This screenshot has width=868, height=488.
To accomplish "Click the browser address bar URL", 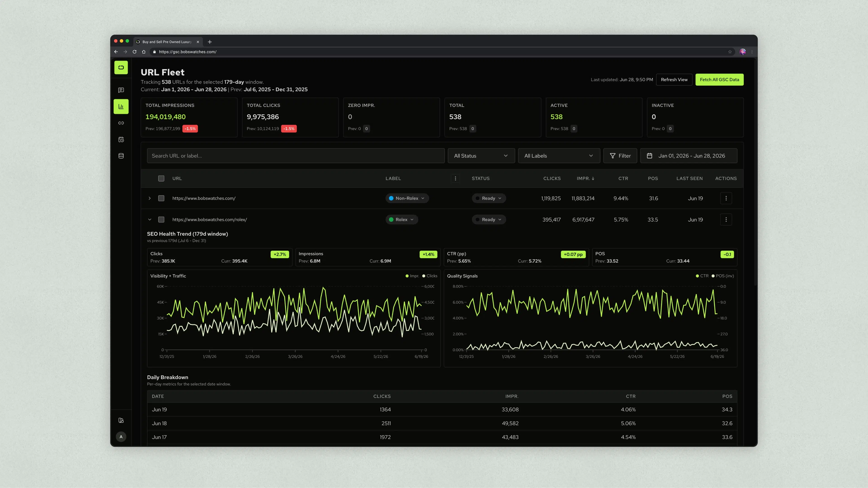I will pos(188,52).
